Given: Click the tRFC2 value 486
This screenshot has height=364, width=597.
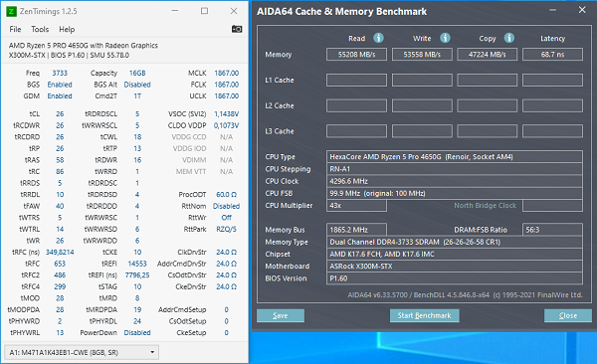Looking at the screenshot, I should 60,274.
